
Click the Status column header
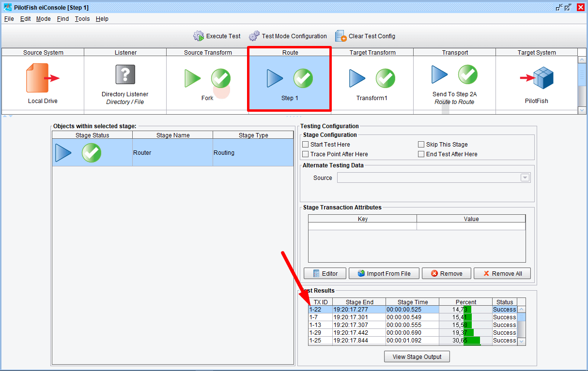click(x=505, y=302)
